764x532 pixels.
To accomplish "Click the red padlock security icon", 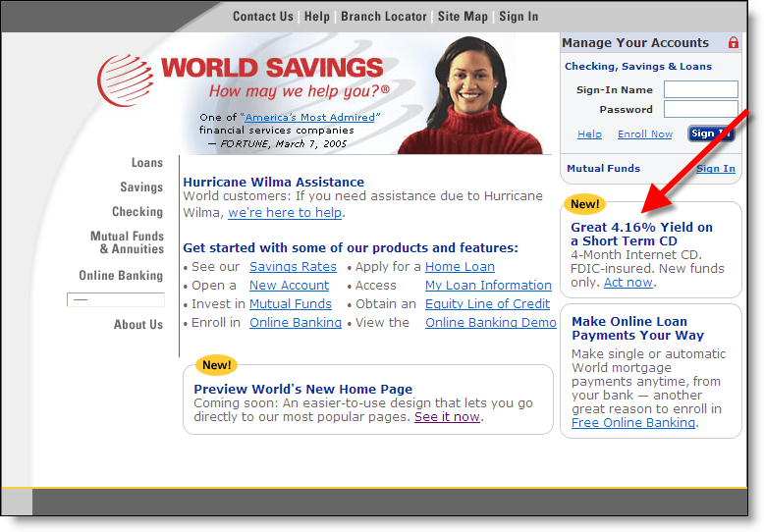I will (x=733, y=43).
